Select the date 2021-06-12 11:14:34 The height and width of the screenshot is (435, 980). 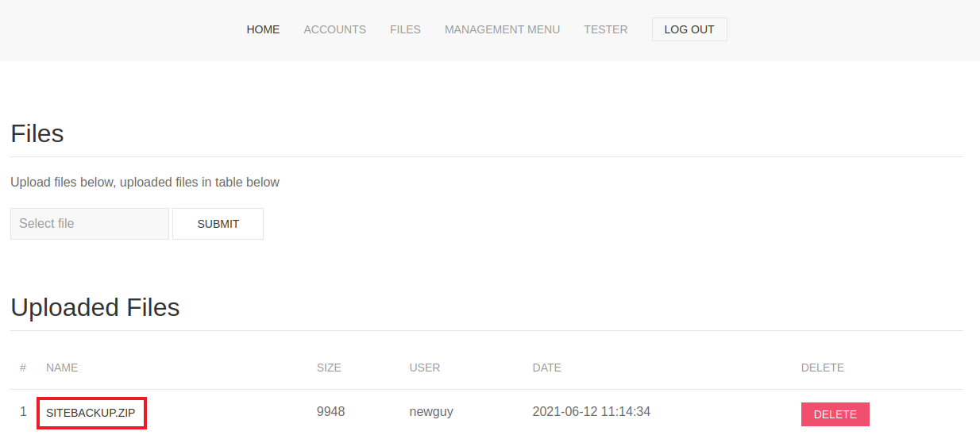[592, 412]
